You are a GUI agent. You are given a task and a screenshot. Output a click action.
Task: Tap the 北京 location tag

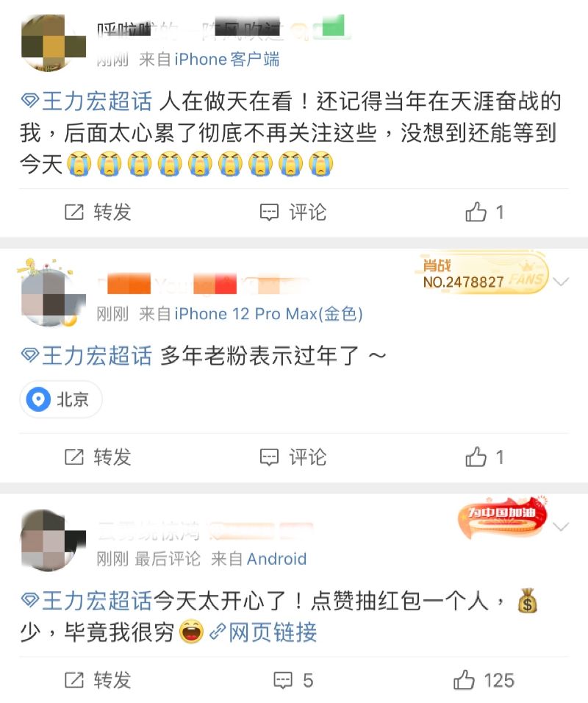point(61,399)
